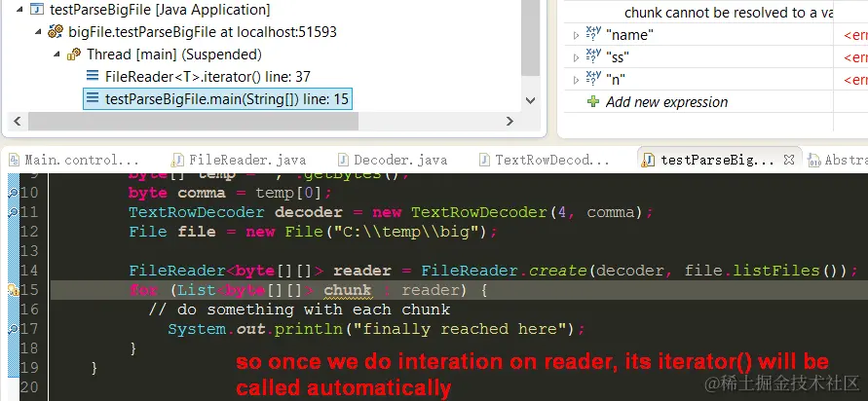The width and height of the screenshot is (868, 401).
Task: Click the "finally reached here" string
Action: pyautogui.click(x=462, y=329)
